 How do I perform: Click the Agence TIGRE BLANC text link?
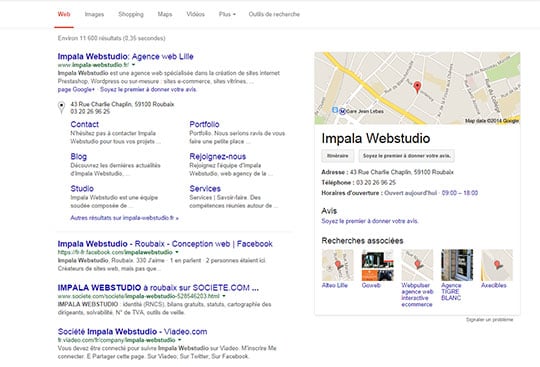click(x=451, y=292)
